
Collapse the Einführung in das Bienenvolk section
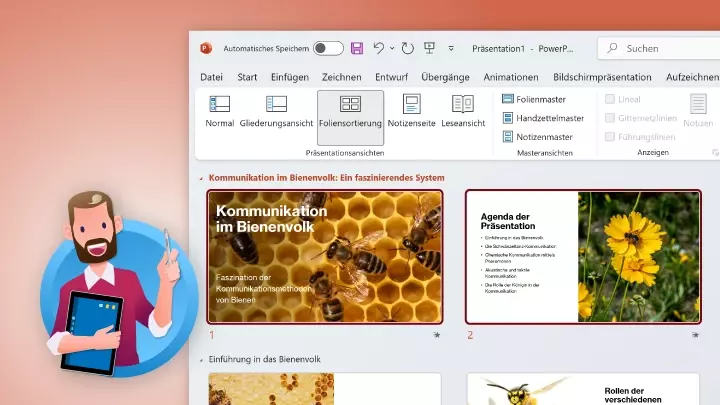201,360
